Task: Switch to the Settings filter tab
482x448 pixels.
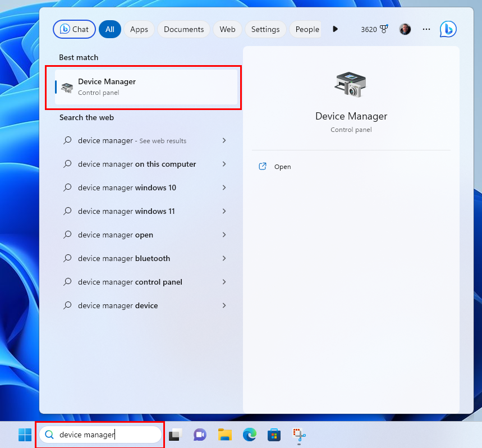Action: coord(265,29)
